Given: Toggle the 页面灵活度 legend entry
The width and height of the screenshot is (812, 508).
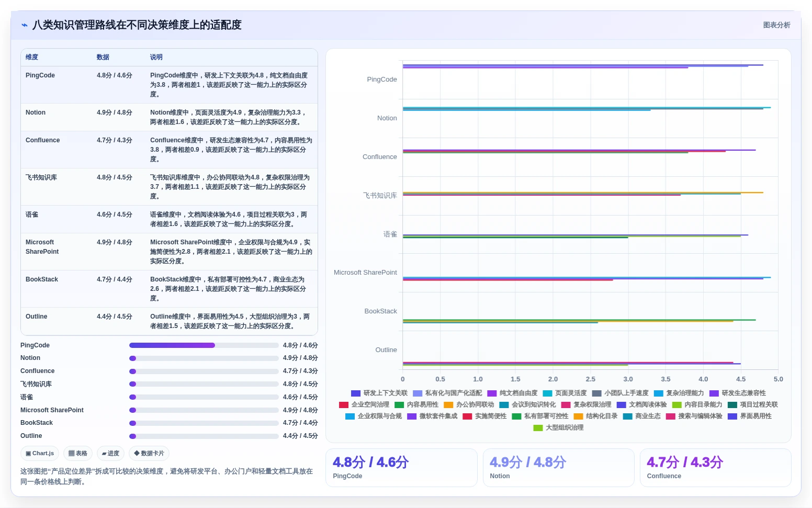Looking at the screenshot, I should [x=565, y=393].
